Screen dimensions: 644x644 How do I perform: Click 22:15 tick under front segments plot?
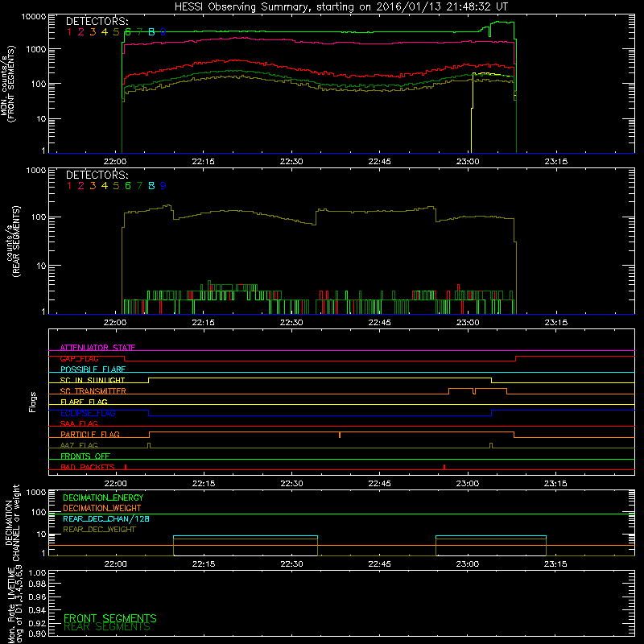(x=204, y=162)
